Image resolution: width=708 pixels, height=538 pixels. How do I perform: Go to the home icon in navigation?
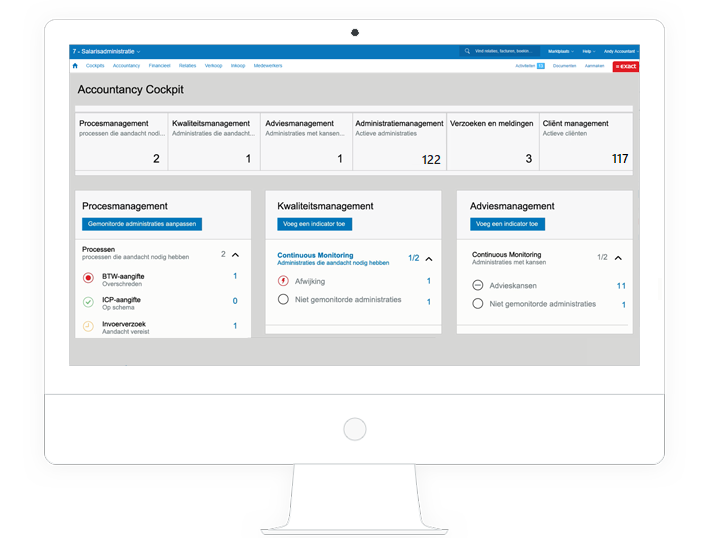tap(75, 66)
